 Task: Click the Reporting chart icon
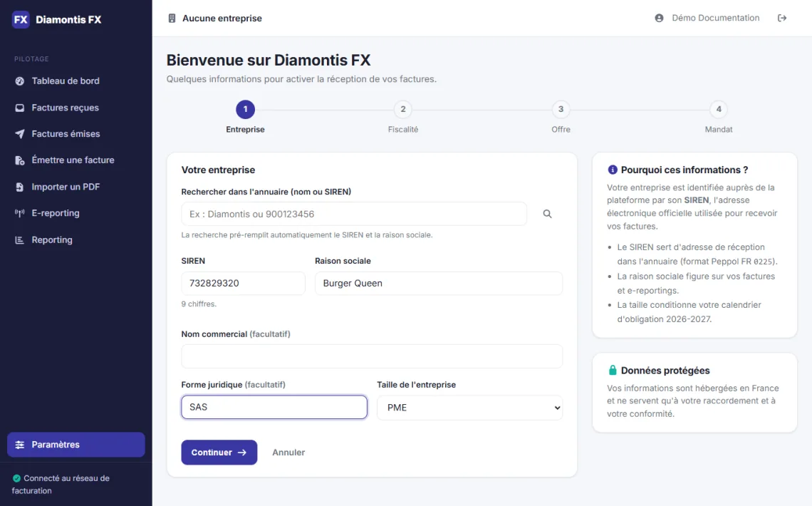pos(20,239)
